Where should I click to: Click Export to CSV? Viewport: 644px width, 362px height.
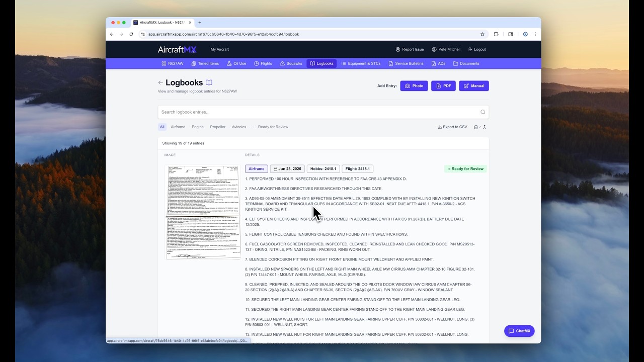[452, 127]
